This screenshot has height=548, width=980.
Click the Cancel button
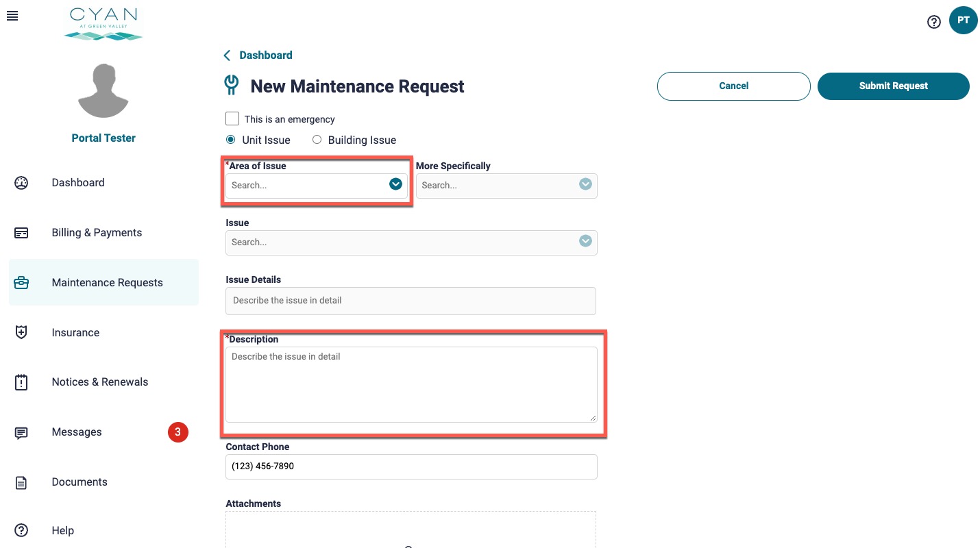point(733,86)
